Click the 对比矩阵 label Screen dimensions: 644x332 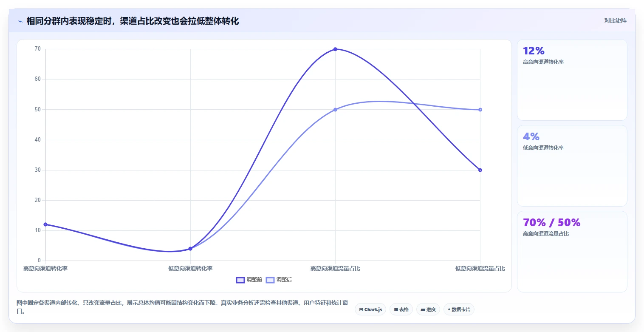tap(615, 20)
